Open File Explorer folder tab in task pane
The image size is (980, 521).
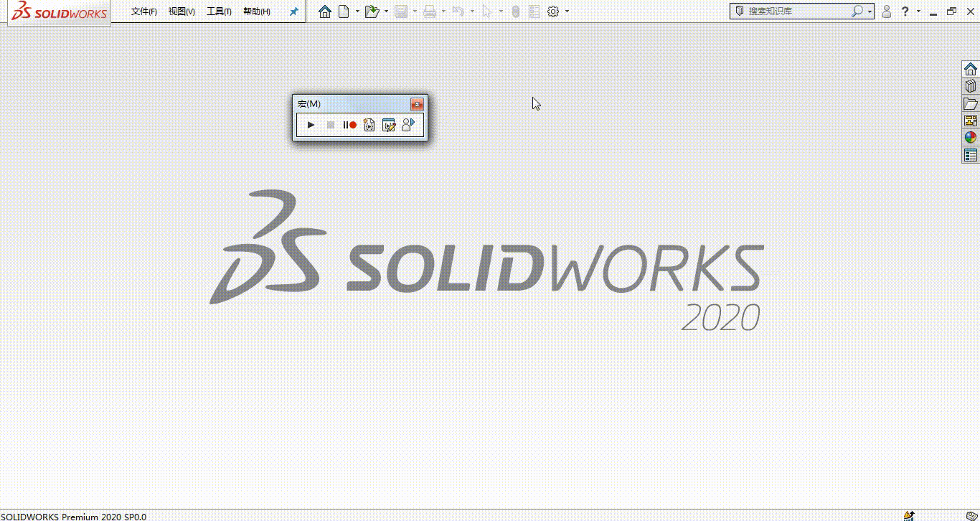[x=971, y=103]
